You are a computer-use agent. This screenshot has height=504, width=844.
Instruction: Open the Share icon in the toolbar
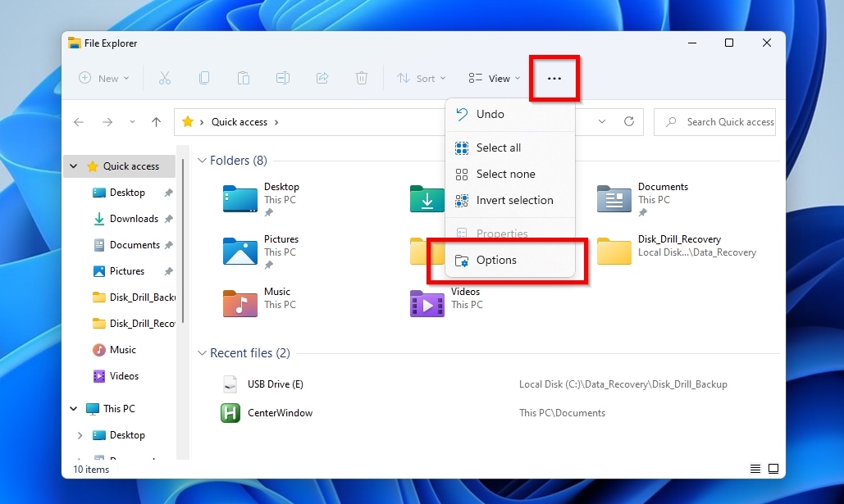(x=322, y=78)
